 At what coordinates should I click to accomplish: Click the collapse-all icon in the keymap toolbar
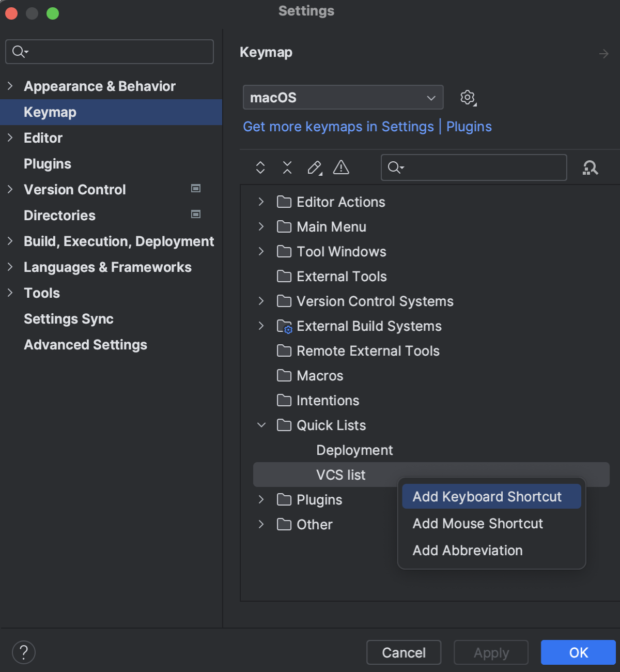(x=287, y=167)
